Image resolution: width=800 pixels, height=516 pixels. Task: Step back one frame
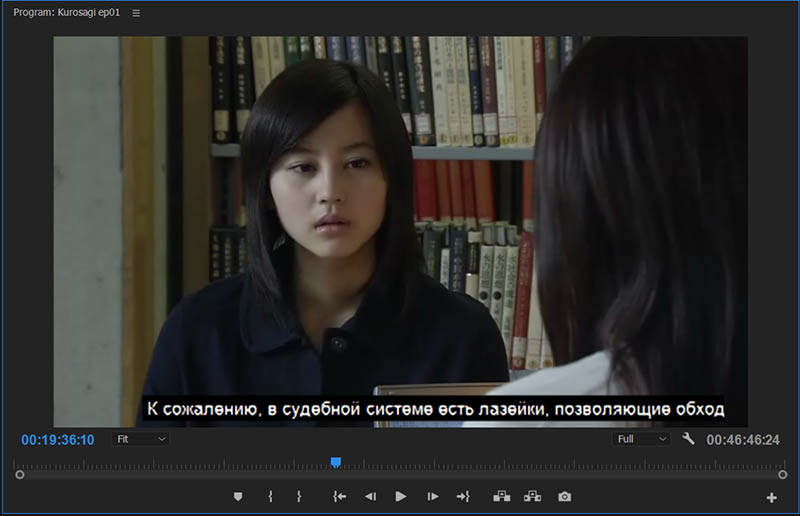point(370,497)
